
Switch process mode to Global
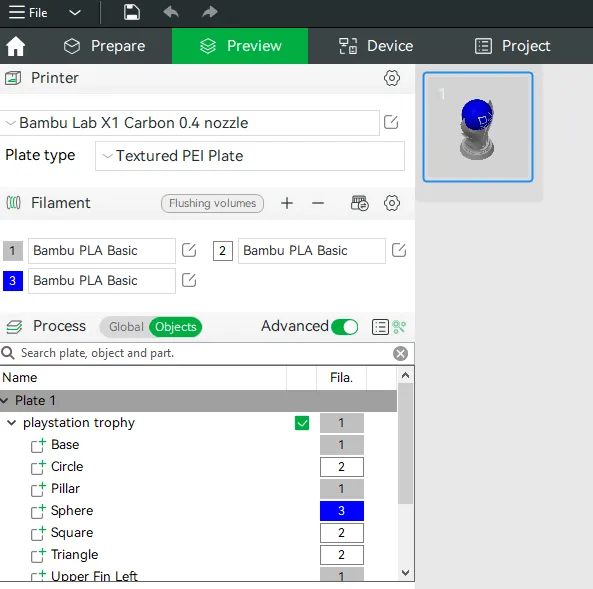(x=126, y=327)
